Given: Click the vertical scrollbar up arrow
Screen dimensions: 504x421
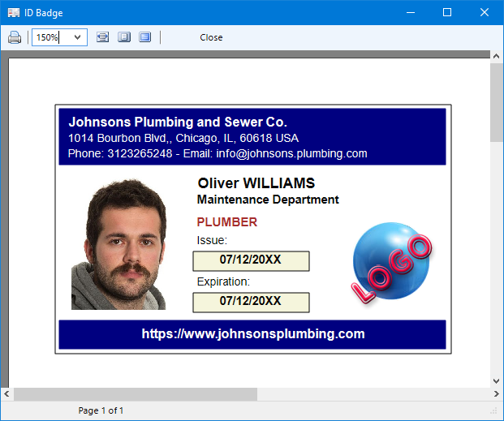Looking at the screenshot, I should (x=496, y=56).
